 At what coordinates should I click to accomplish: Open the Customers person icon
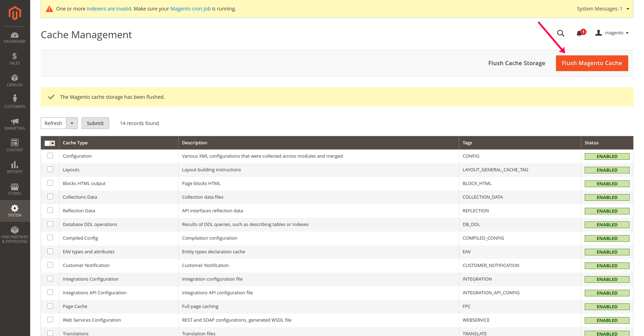15,98
